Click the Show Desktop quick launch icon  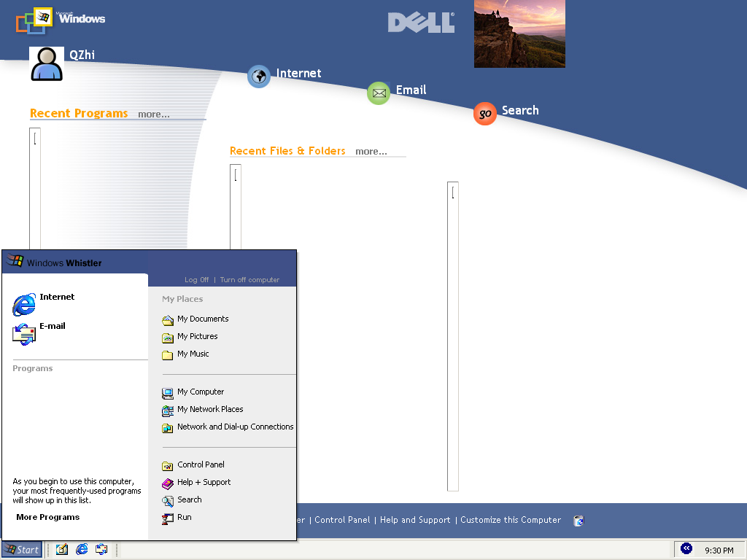coord(62,550)
